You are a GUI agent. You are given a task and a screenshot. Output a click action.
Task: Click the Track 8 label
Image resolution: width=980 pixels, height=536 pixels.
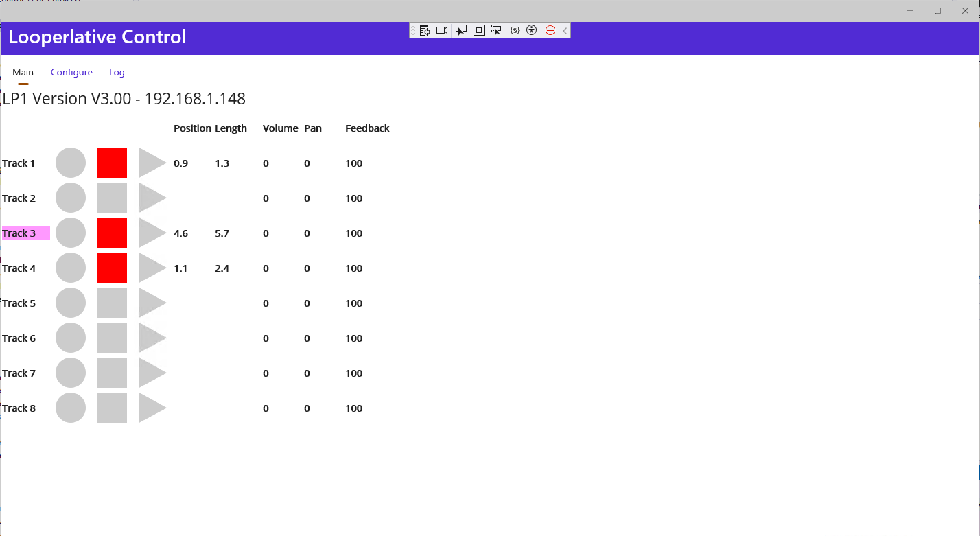coord(19,408)
